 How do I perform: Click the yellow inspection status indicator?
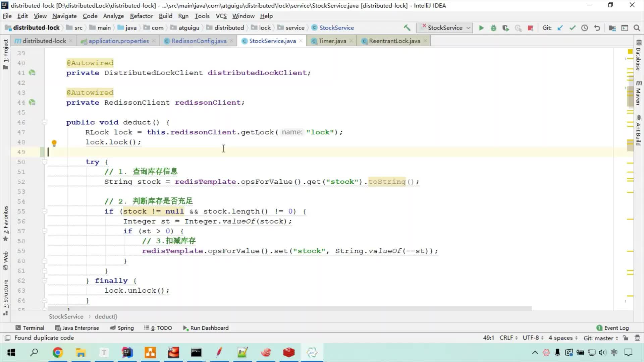(630, 52)
